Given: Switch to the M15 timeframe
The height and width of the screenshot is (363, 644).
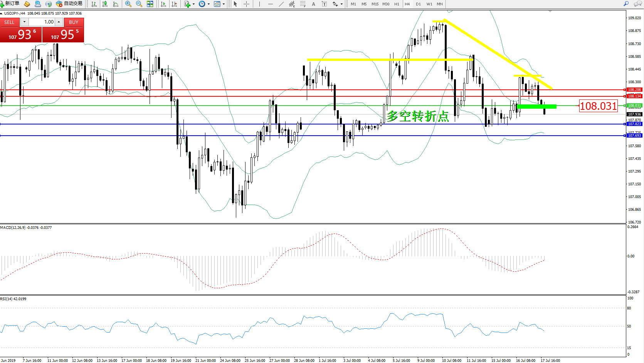Looking at the screenshot, I should (375, 4).
